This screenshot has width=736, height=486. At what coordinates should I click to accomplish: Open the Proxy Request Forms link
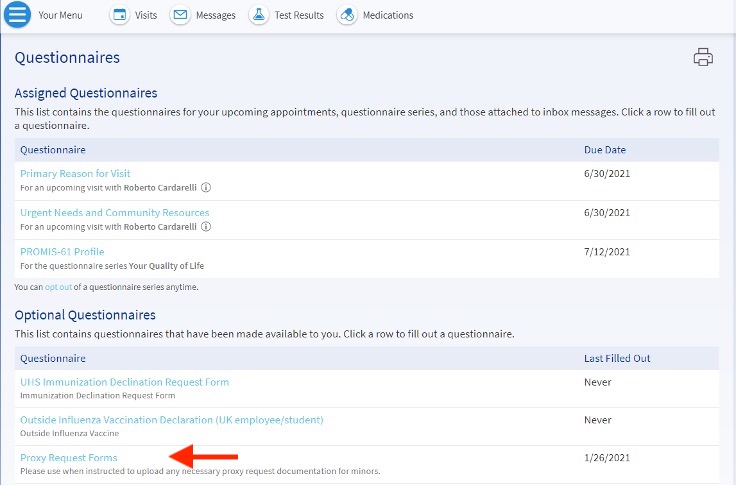[x=69, y=457]
